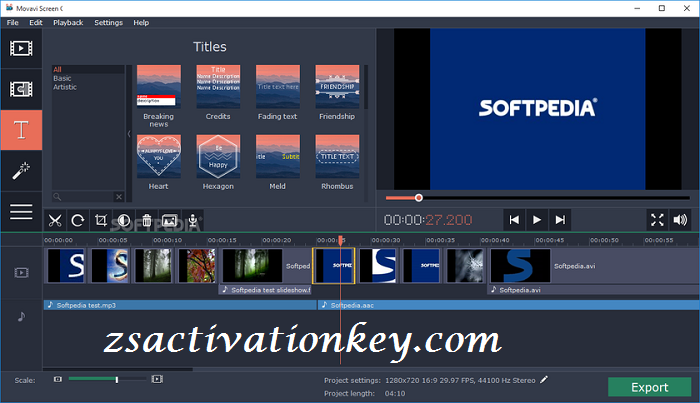Select the selected yellow-bordered timeline clip
The image size is (700, 403).
coord(334,266)
